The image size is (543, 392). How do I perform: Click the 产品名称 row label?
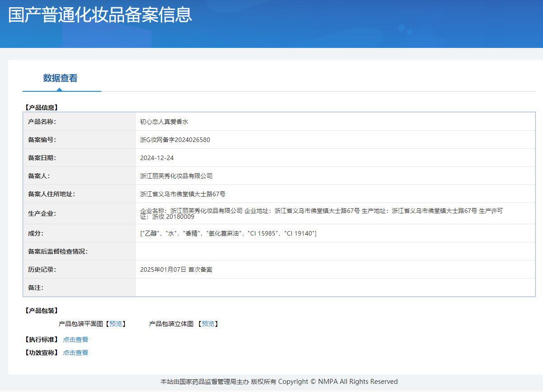coord(42,122)
